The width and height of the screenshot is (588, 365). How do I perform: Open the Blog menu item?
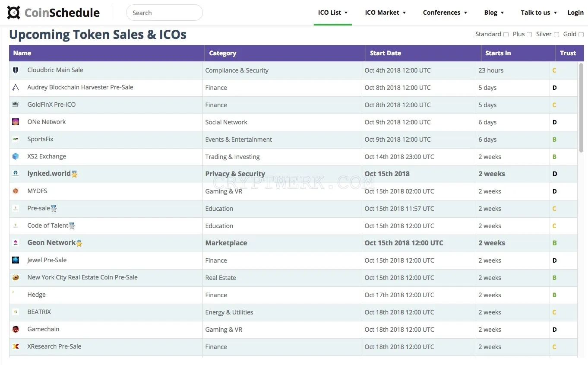click(494, 13)
